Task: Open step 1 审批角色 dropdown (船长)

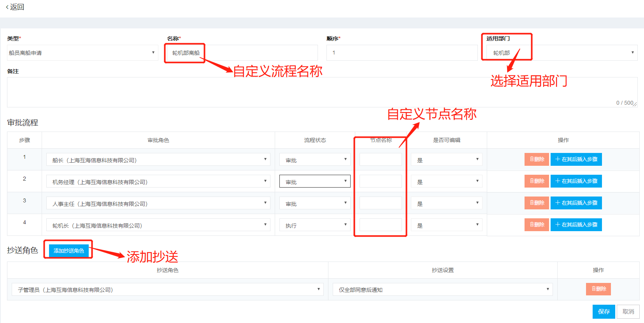Action: (x=158, y=160)
